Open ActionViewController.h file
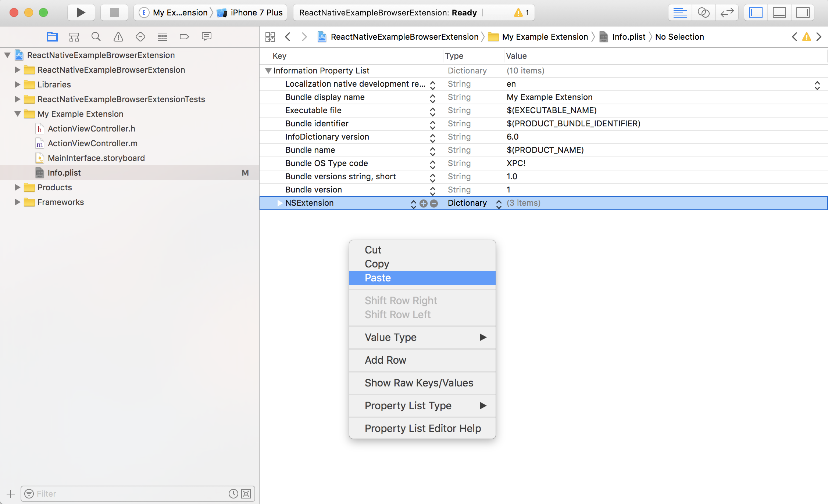 [92, 129]
